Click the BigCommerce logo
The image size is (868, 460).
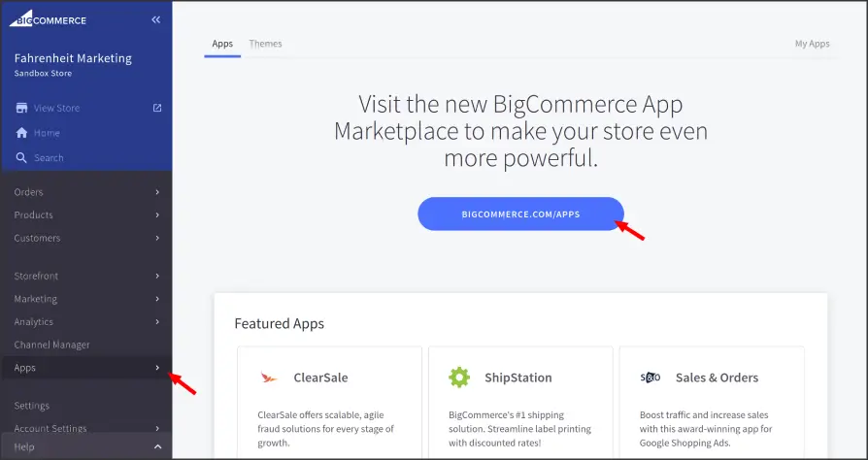[48, 18]
